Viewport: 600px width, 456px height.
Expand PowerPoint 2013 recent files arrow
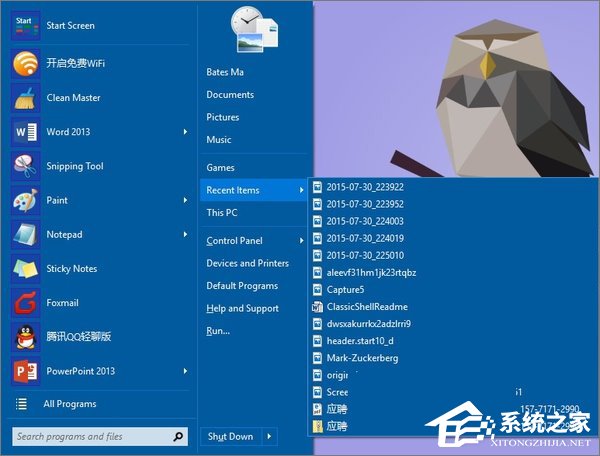tap(185, 371)
